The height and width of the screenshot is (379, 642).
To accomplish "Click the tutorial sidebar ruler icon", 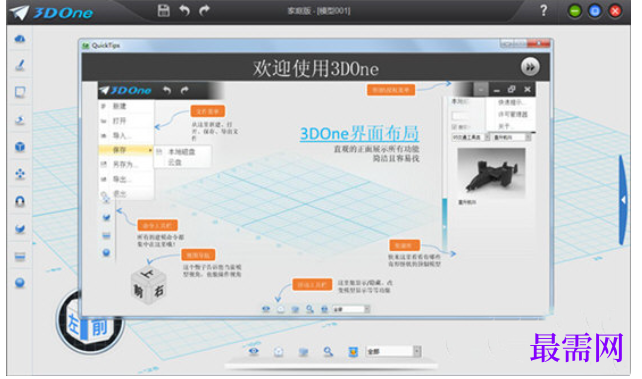I will 106,235.
